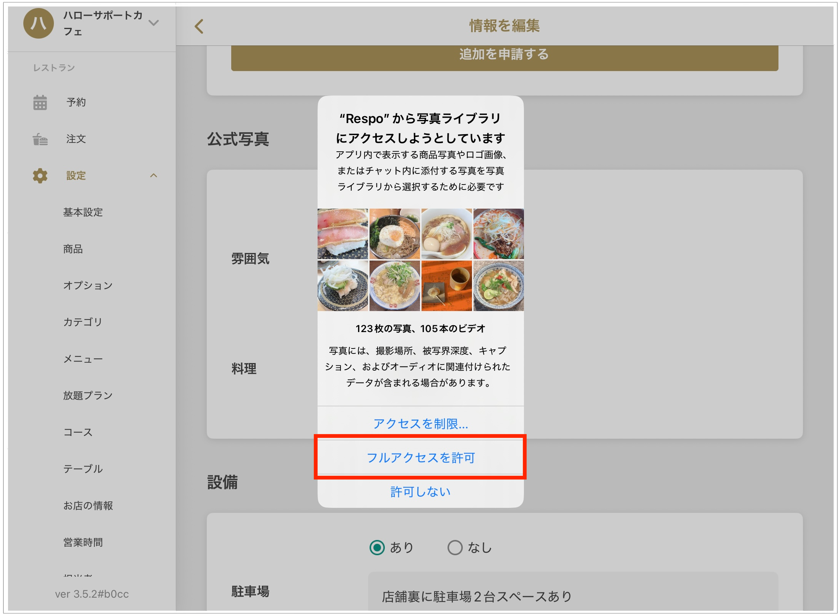The width and height of the screenshot is (840, 616).
Task: Click 許可しない in the dialog
Action: coord(420,491)
